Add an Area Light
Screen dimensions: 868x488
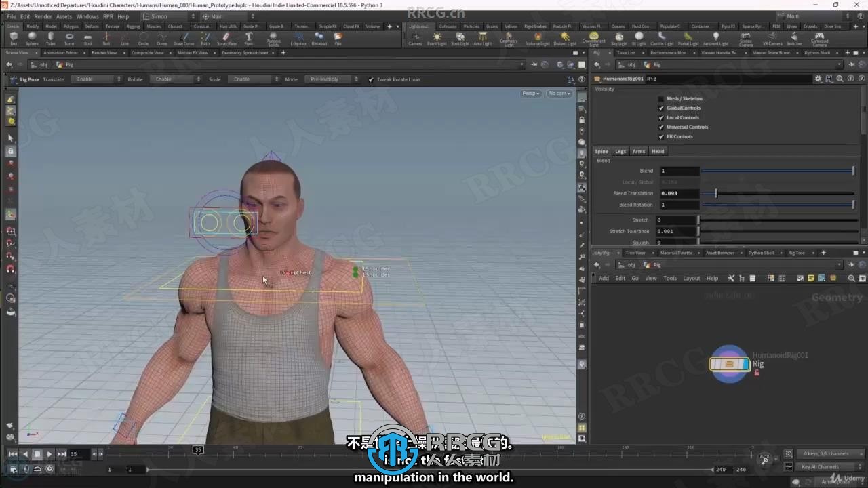pyautogui.click(x=482, y=39)
